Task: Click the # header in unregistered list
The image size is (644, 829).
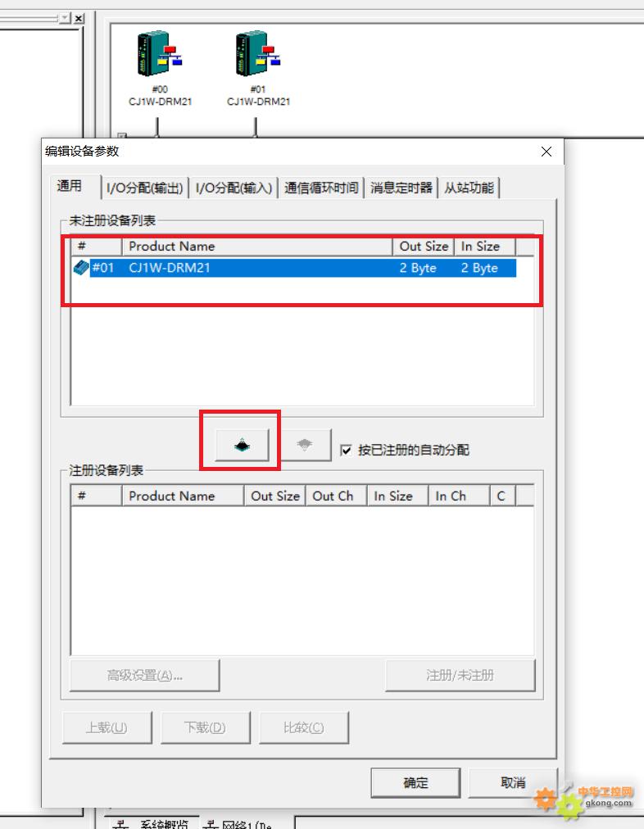Action: pyautogui.click(x=96, y=247)
